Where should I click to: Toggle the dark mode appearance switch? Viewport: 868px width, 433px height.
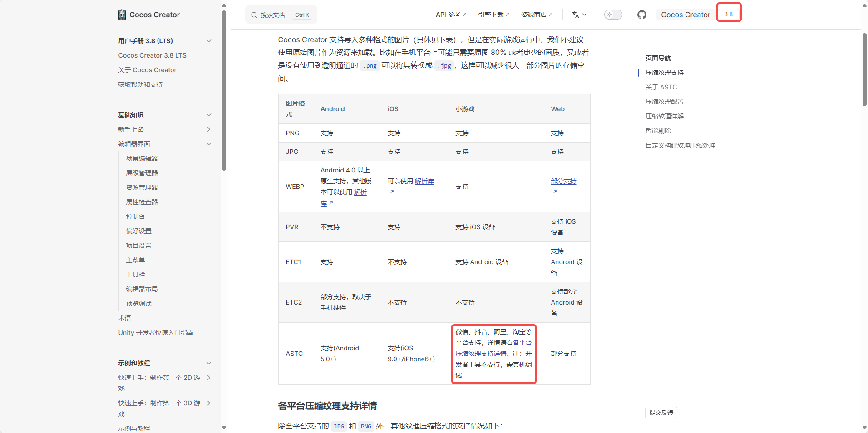click(x=613, y=15)
